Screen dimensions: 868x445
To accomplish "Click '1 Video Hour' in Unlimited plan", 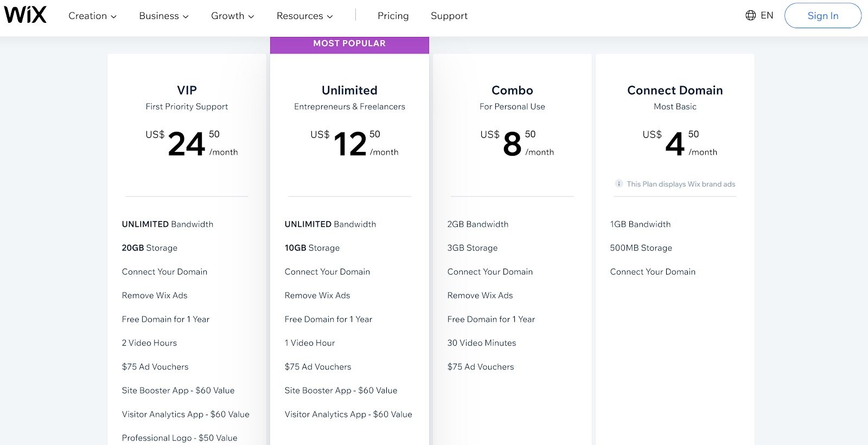I will [310, 343].
